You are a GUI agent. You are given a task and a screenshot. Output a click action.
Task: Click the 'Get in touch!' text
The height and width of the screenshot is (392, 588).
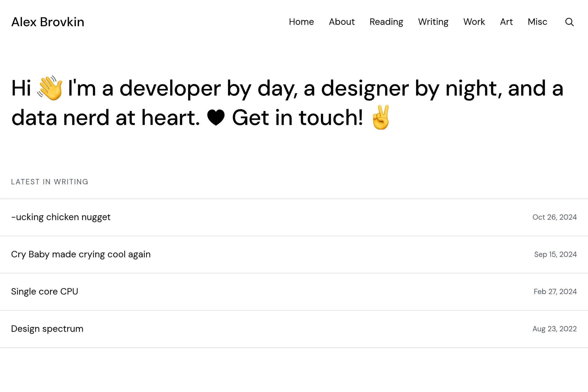(x=297, y=118)
